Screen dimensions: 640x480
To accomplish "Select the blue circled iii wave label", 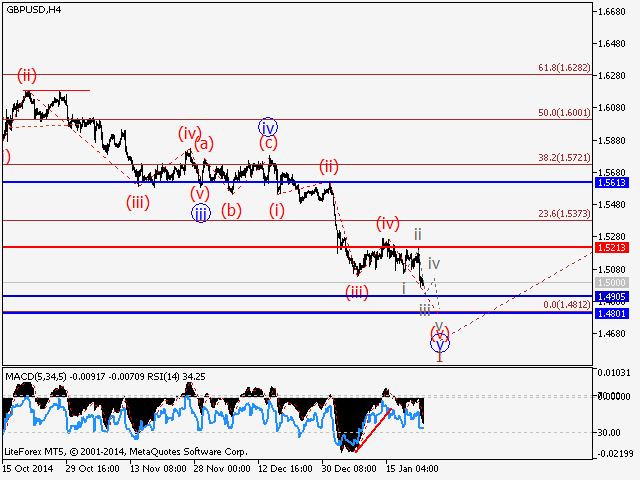I will (x=200, y=213).
